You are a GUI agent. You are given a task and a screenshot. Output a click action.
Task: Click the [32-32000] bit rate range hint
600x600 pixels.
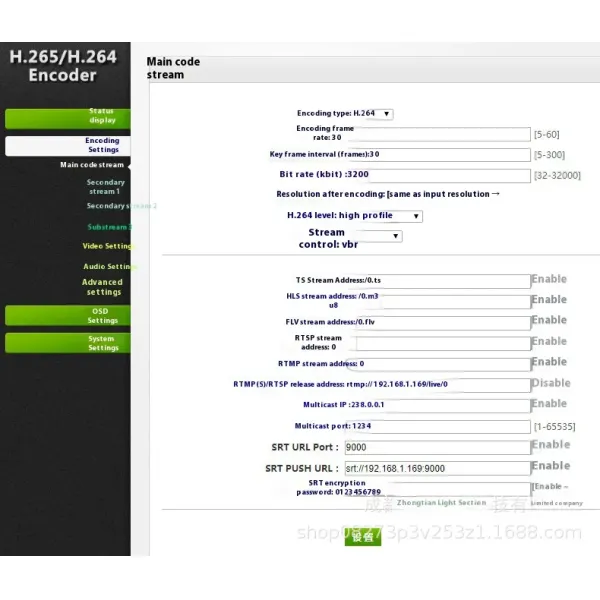557,176
